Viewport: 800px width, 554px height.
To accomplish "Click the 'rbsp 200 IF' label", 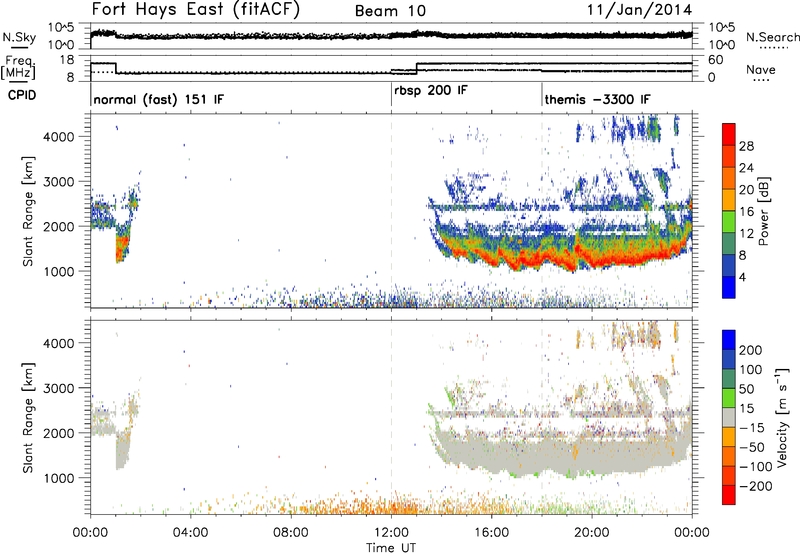I will coord(431,91).
